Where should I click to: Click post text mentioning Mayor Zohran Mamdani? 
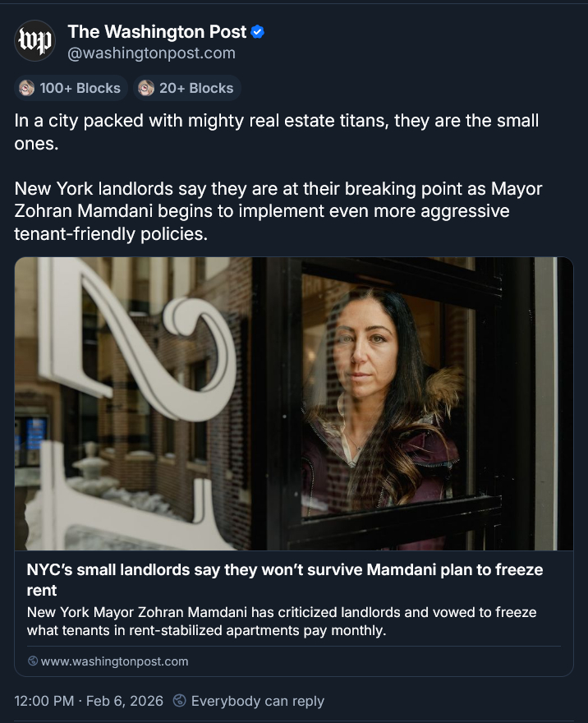click(x=278, y=211)
